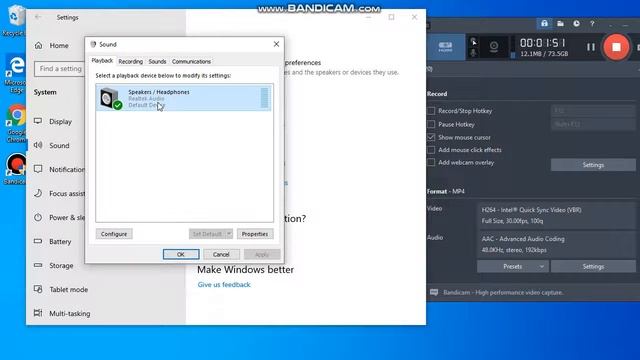Toggle the Bandicam microphone icon
The image size is (640, 360).
point(473,53)
